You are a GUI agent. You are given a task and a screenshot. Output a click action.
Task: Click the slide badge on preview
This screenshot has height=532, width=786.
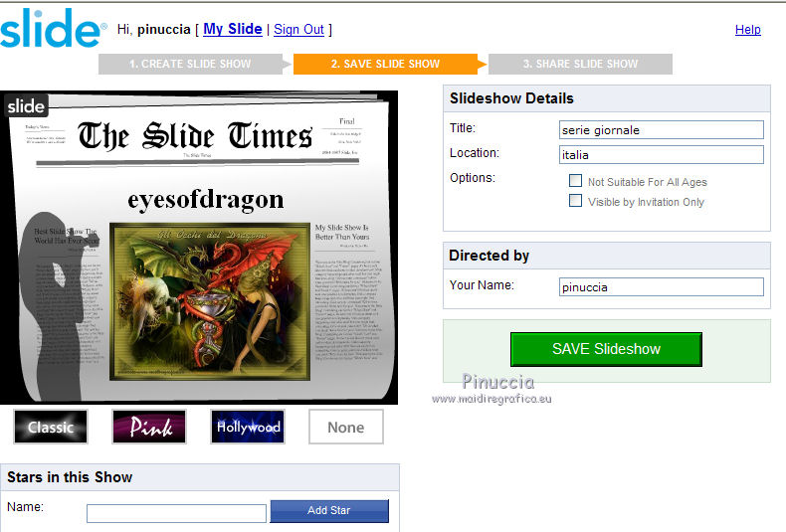coord(26,105)
